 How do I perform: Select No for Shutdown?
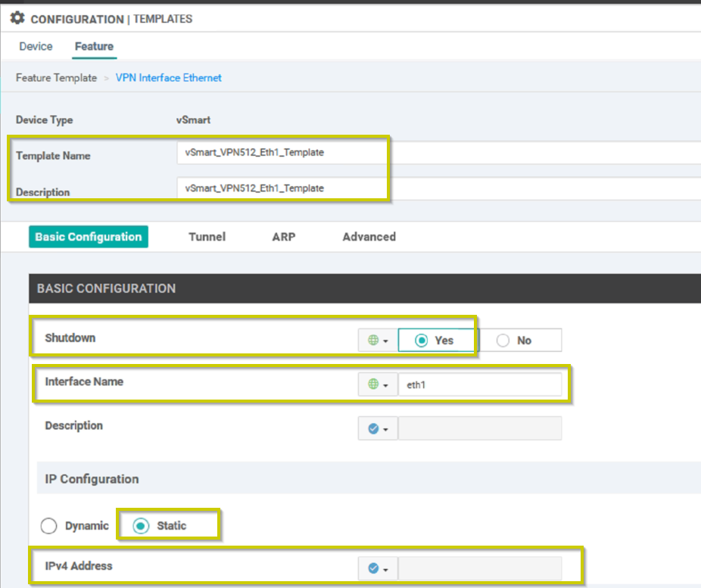pyautogui.click(x=520, y=341)
